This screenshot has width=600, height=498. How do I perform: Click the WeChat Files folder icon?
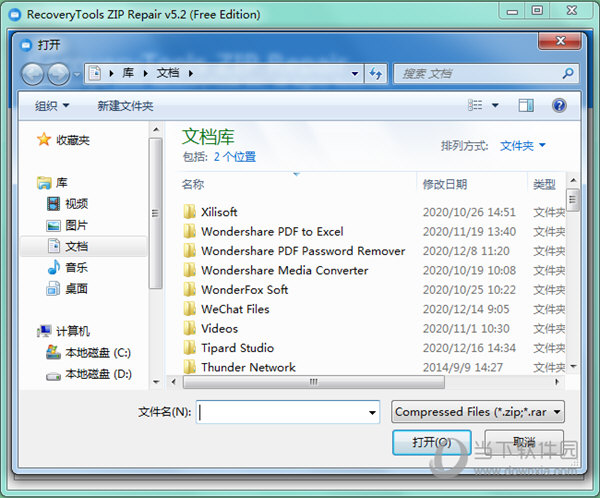(189, 309)
